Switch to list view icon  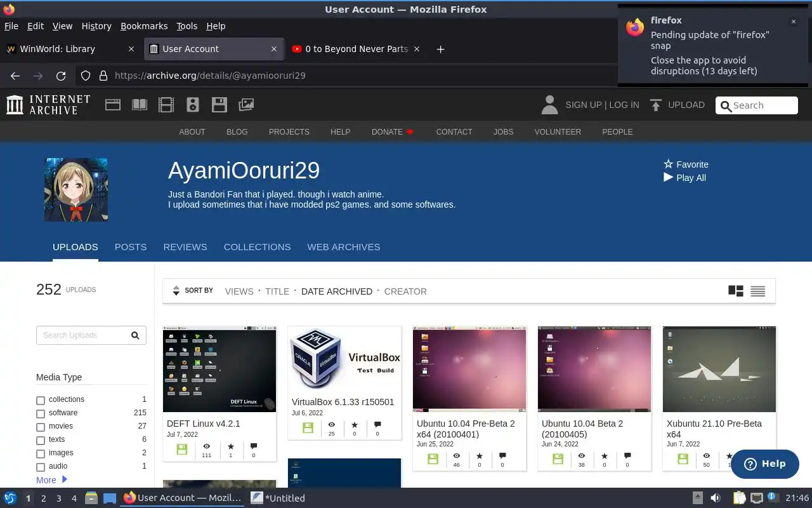coord(757,291)
